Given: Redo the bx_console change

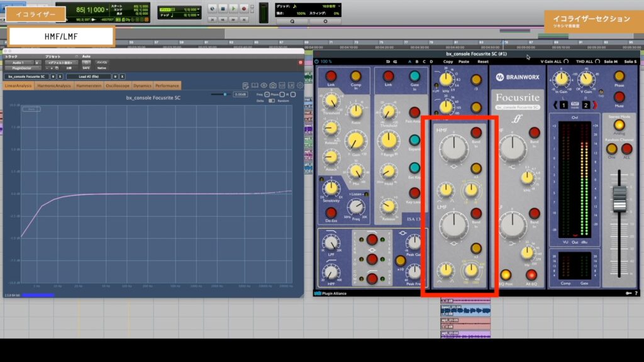Looking at the screenshot, I should pos(395,62).
